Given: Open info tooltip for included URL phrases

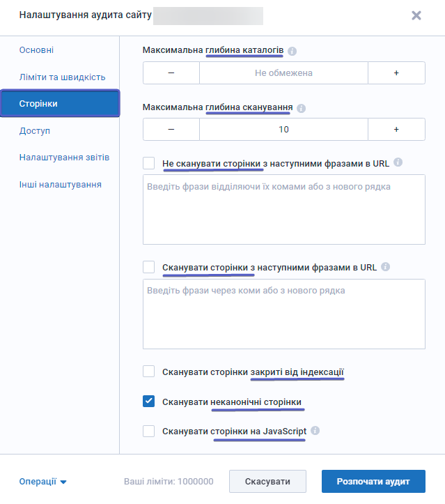Looking at the screenshot, I should 385,267.
